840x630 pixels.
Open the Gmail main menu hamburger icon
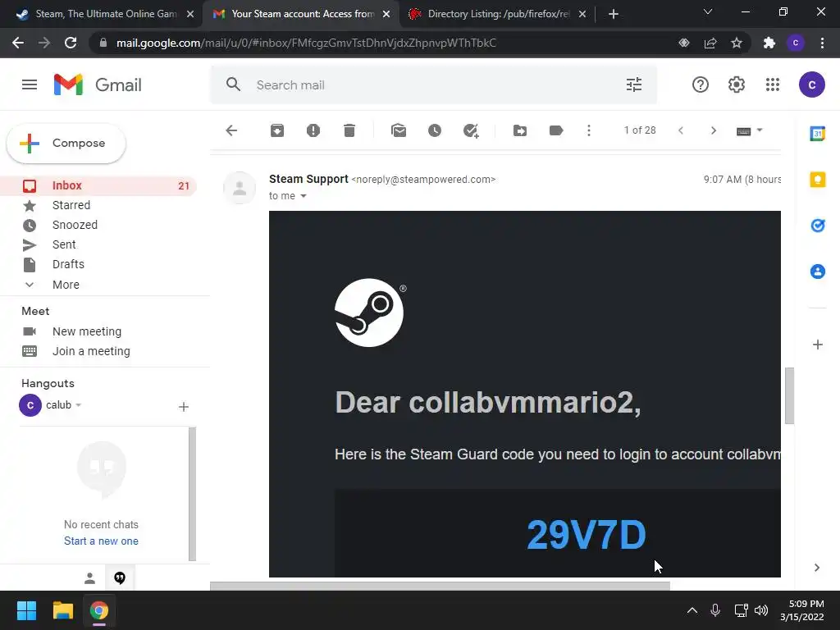tap(30, 84)
